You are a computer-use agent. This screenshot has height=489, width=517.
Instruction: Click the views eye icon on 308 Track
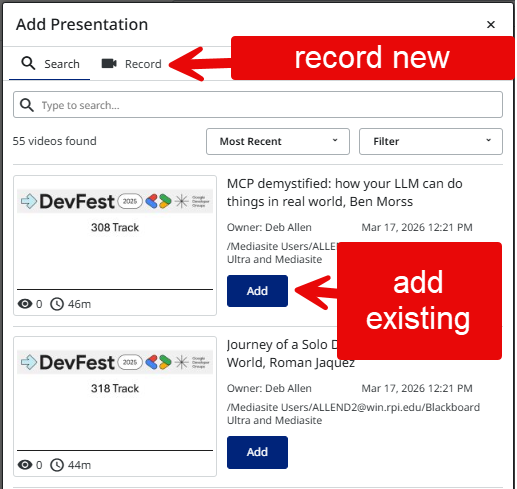[25, 304]
